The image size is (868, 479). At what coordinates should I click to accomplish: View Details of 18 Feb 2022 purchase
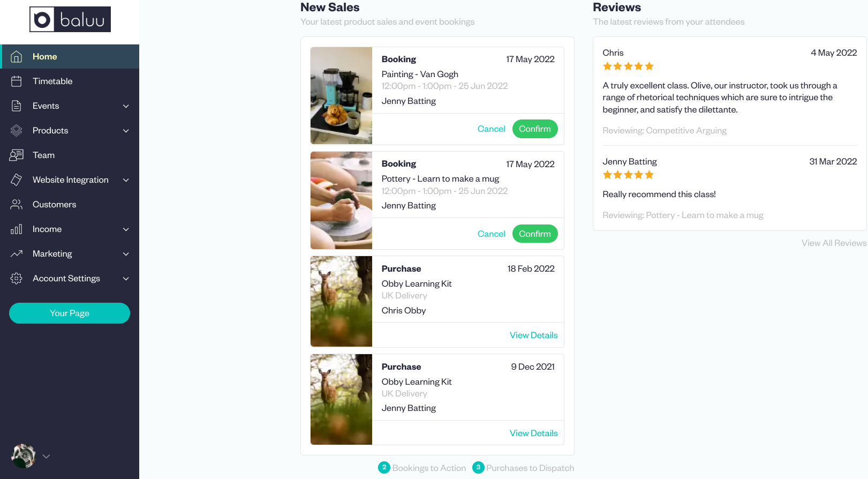coord(533,335)
